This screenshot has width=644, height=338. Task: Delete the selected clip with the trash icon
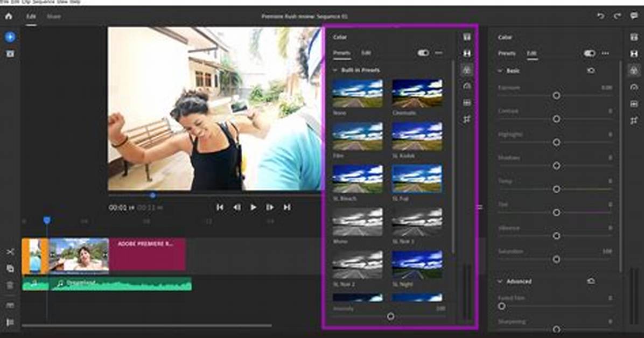click(10, 285)
